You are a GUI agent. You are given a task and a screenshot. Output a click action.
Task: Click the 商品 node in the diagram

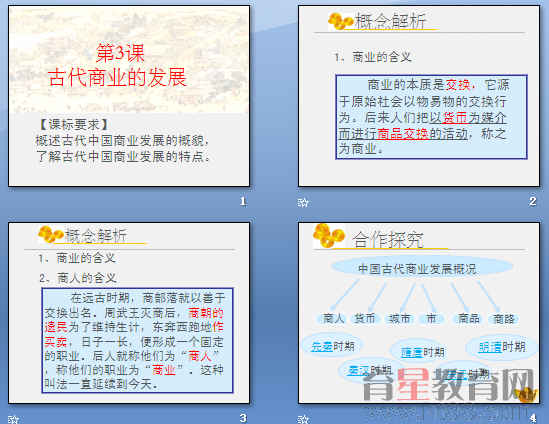pyautogui.click(x=468, y=318)
